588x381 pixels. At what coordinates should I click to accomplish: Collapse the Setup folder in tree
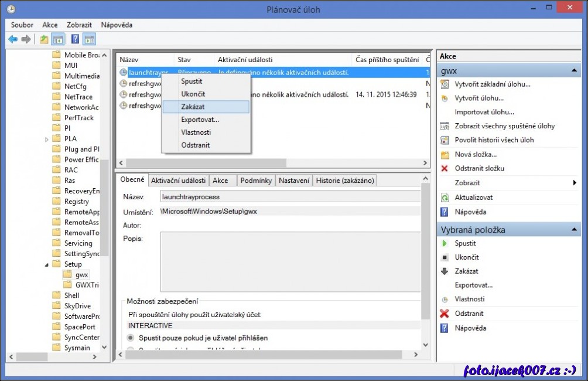(x=47, y=264)
